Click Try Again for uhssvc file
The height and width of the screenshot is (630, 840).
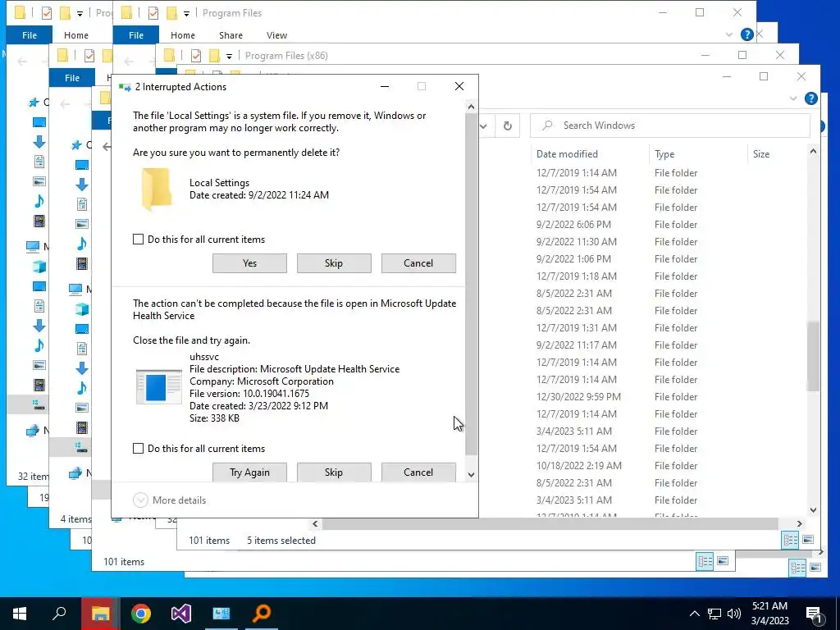pyautogui.click(x=249, y=472)
